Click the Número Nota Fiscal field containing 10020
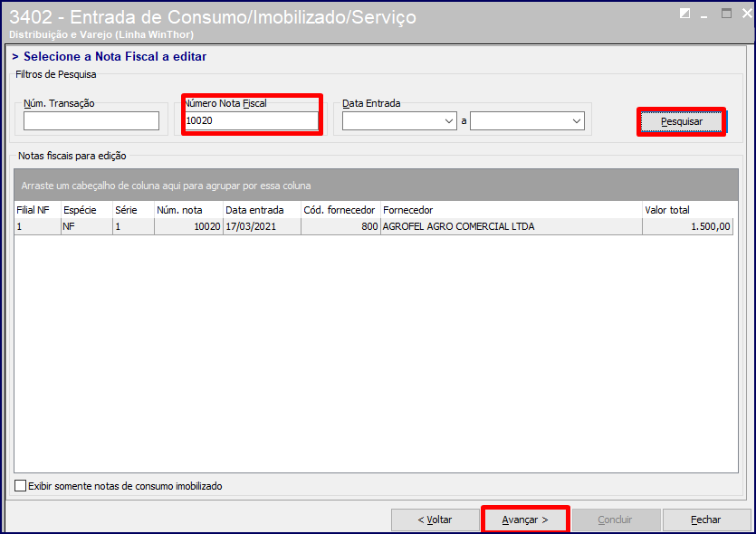 (252, 121)
